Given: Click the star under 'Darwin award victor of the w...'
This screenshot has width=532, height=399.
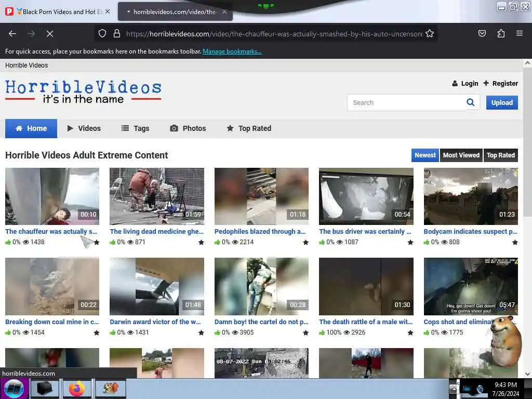Looking at the screenshot, I should (201, 333).
